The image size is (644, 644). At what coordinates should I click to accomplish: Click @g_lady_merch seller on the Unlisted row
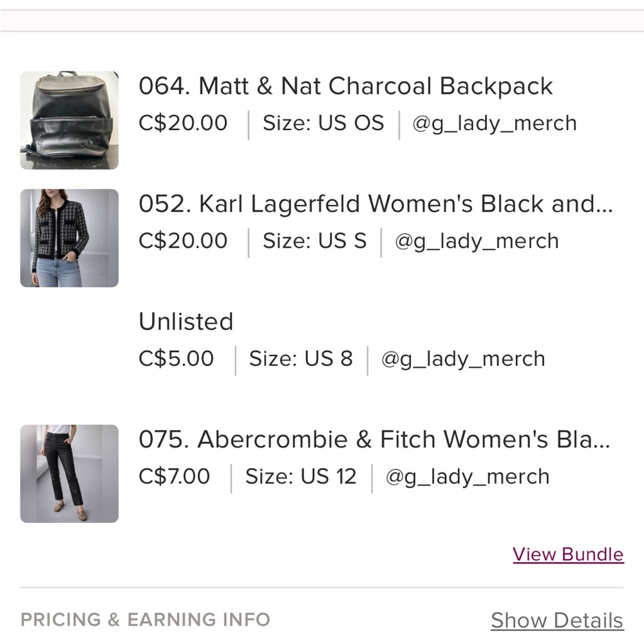(463, 359)
